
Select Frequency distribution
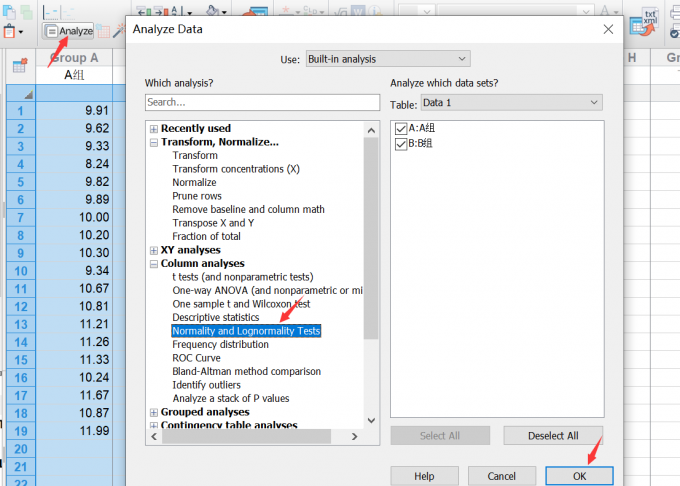click(220, 344)
